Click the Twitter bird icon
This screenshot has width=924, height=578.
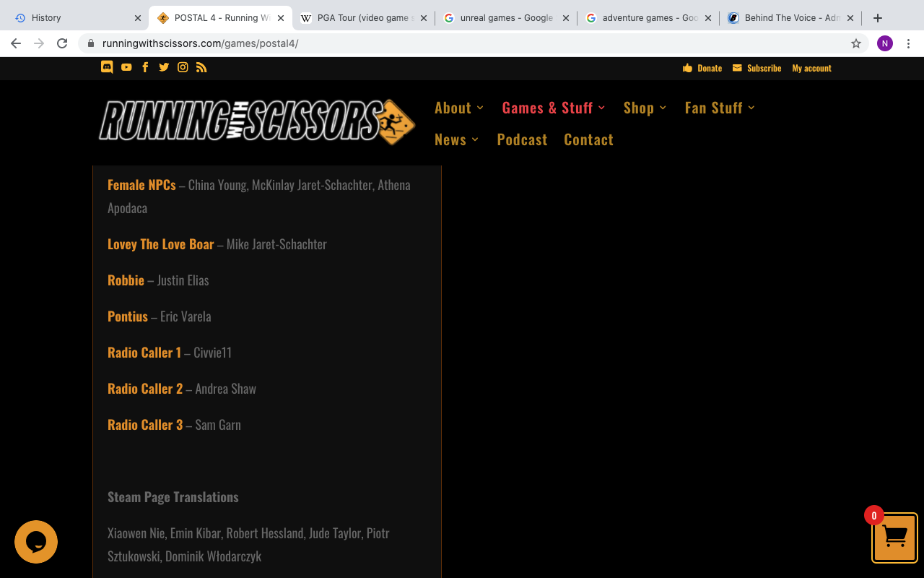click(x=164, y=67)
